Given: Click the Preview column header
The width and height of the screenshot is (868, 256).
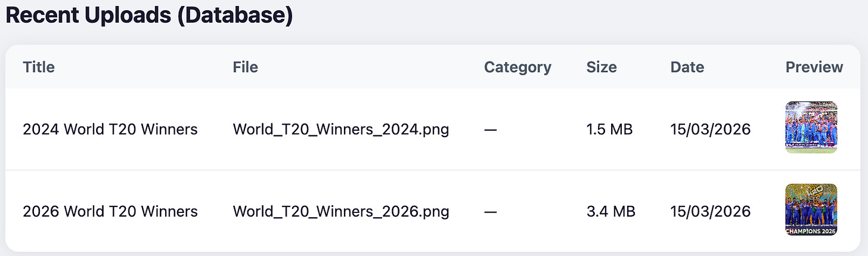Looking at the screenshot, I should click(814, 67).
